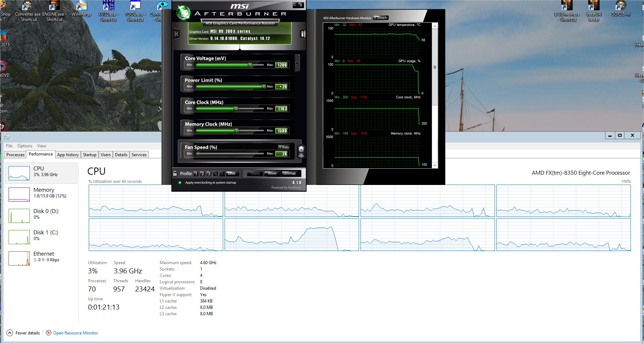
Task: Minimize the MSI Afterburner window
Action: pyautogui.click(x=295, y=5)
